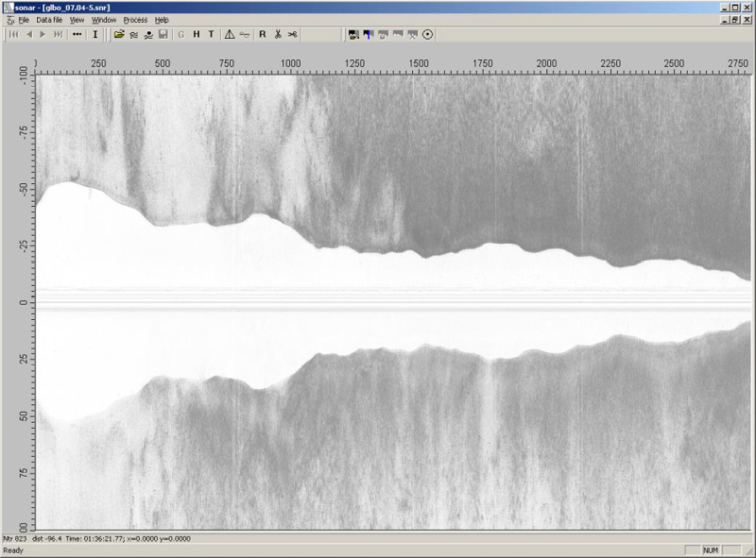Select the I-beam cursor tool
756x558 pixels.
click(95, 34)
